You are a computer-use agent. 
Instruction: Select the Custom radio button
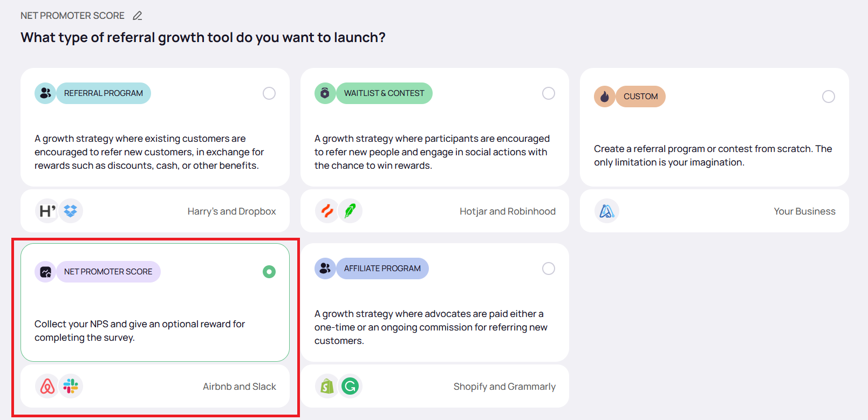828,97
